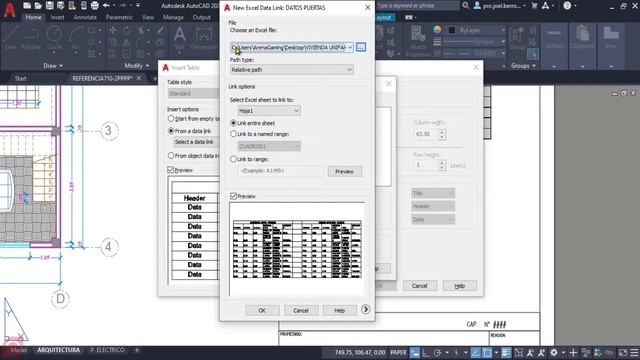
Task: Click the Plot printer icon in quick access toolbar
Action: tap(95, 6)
